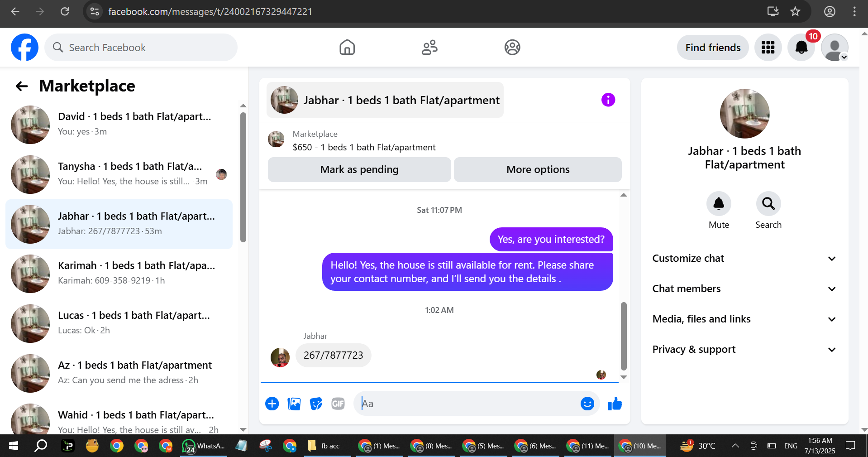Screen dimensions: 868x457
Task: Open the Windows Start button
Action: pos(13,446)
